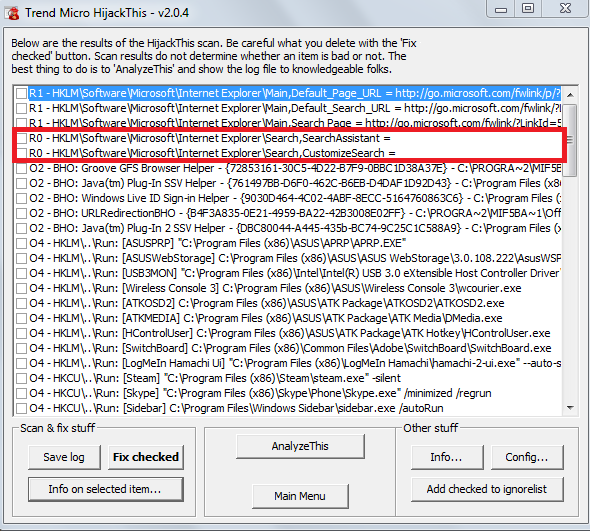590x531 pixels.
Task: Check the Java Plug-In SSV Helper checkbox
Action: (22, 183)
